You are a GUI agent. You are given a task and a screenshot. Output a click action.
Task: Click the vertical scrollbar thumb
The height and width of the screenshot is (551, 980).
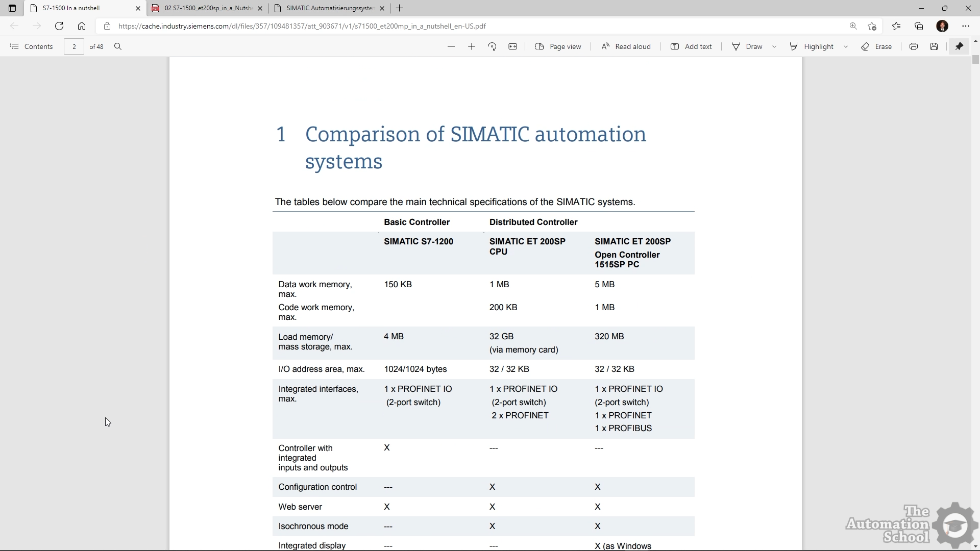pyautogui.click(x=975, y=59)
